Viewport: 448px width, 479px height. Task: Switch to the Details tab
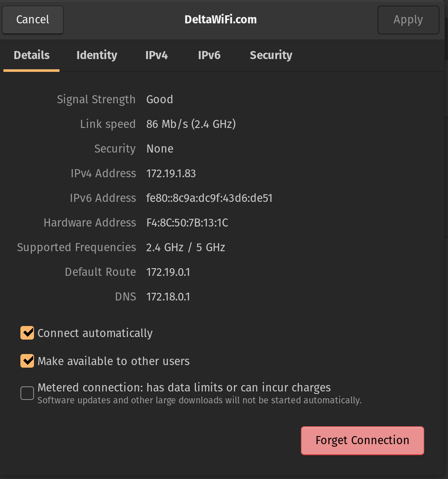coord(31,55)
